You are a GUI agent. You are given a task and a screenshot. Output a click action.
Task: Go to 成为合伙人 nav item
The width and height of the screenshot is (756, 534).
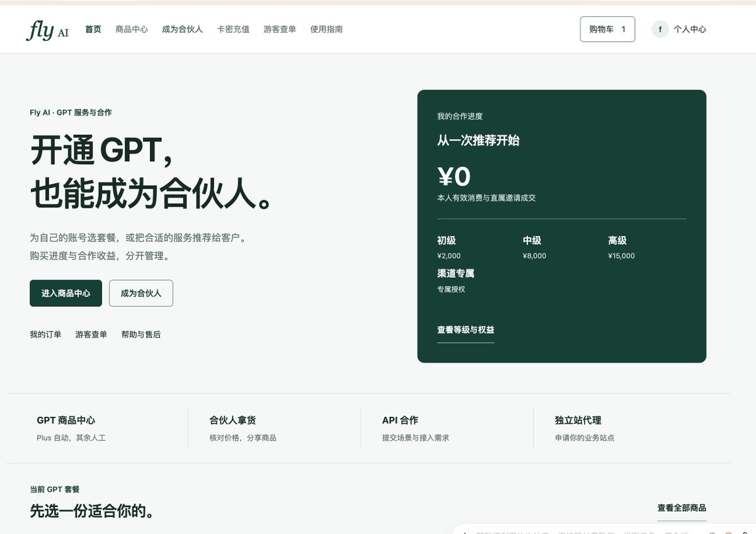click(x=182, y=29)
